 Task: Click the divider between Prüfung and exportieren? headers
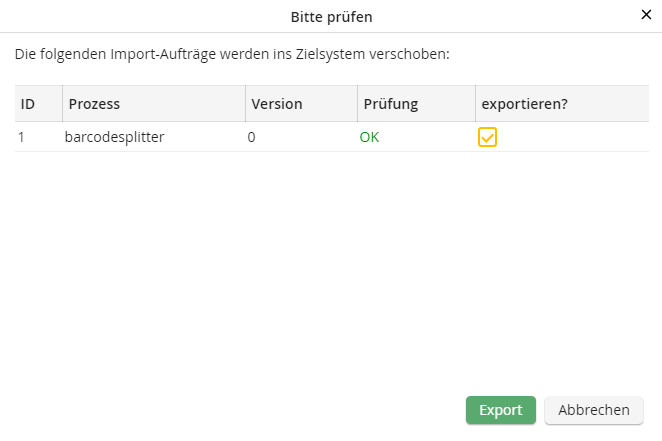coord(475,104)
